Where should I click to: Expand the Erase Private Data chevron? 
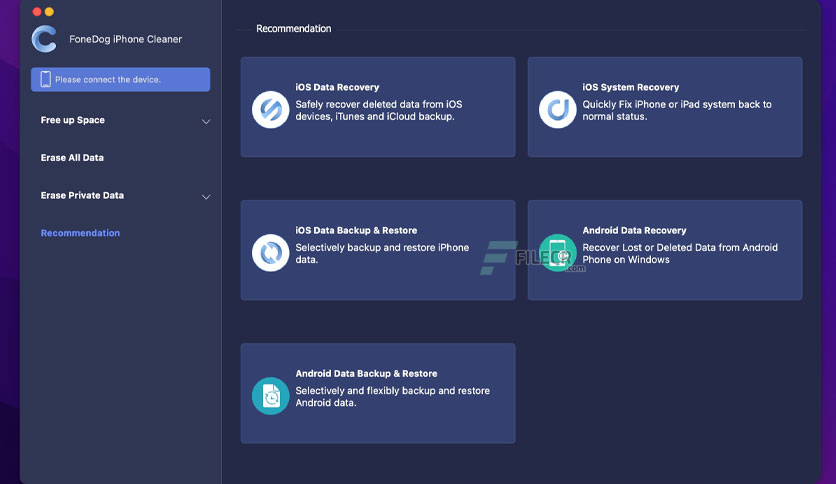click(206, 197)
